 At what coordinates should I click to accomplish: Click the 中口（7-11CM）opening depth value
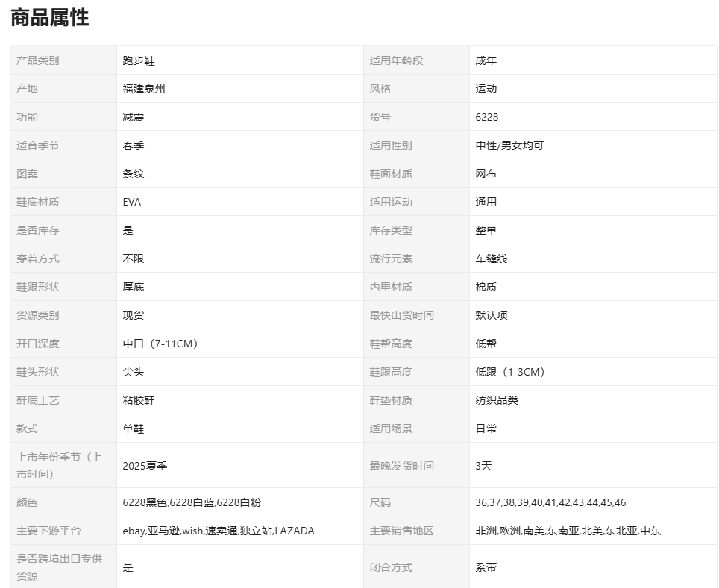coord(160,344)
